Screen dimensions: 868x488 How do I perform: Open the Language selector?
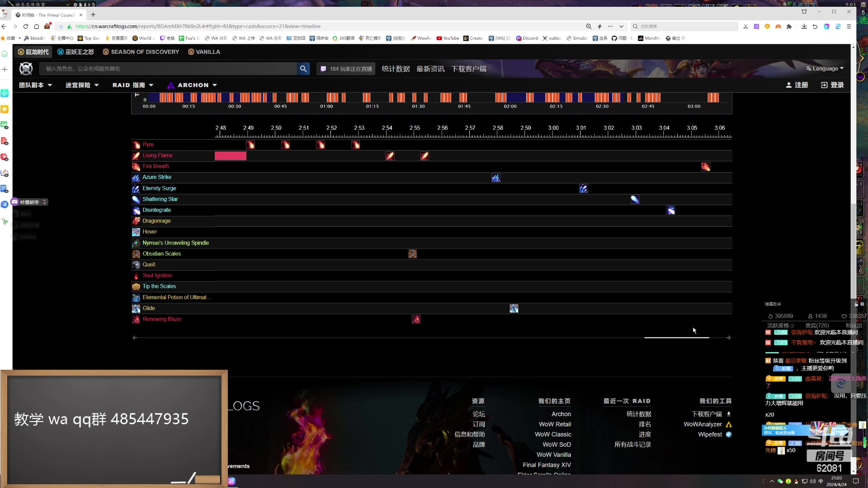[x=825, y=69]
